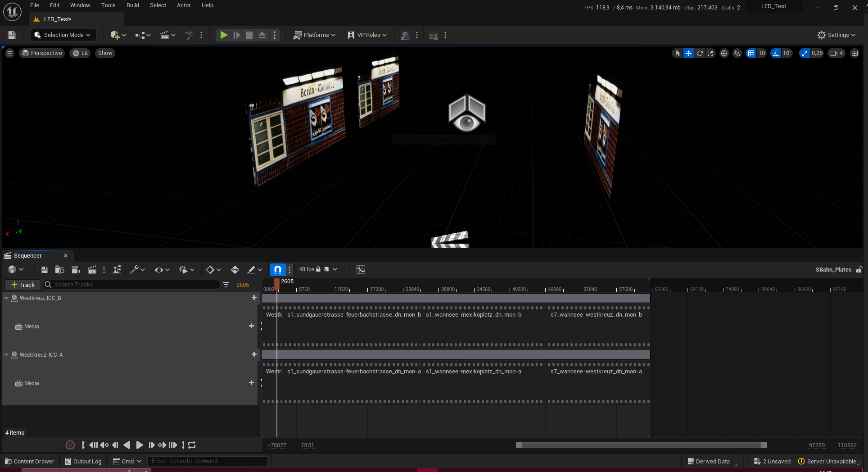Collapse the Westkreuz_ICC_B track
The height and width of the screenshot is (472, 868).
pyautogui.click(x=6, y=298)
